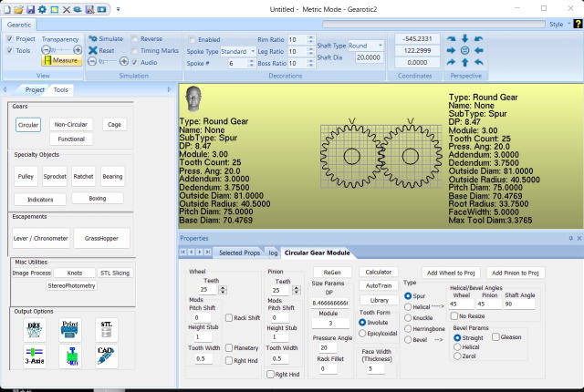
Task: Expand the Style menu in title area
Action: click(557, 25)
